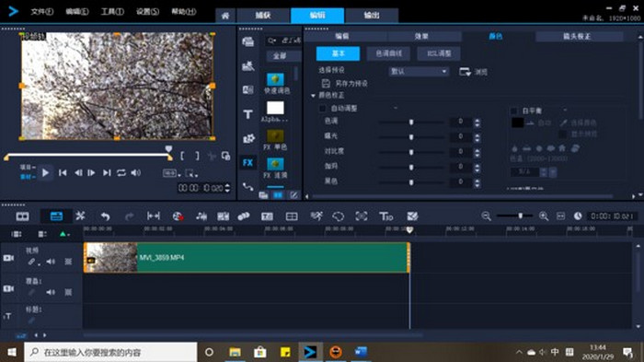The height and width of the screenshot is (362, 644).
Task: Click Save as preset
Action: tap(345, 84)
